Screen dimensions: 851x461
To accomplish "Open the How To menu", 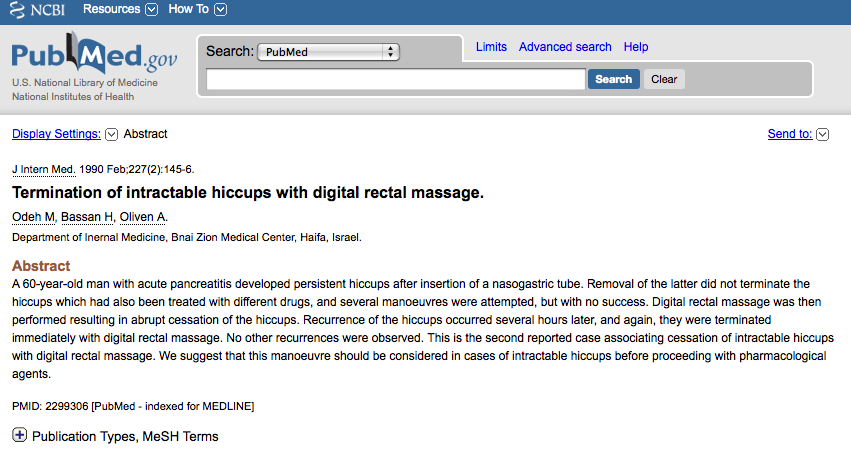I will [x=188, y=9].
